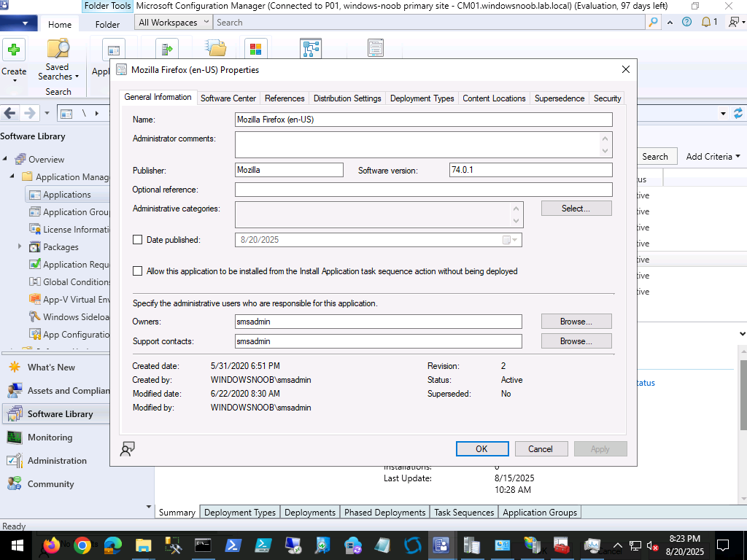Select Applications in the tree

(x=66, y=194)
